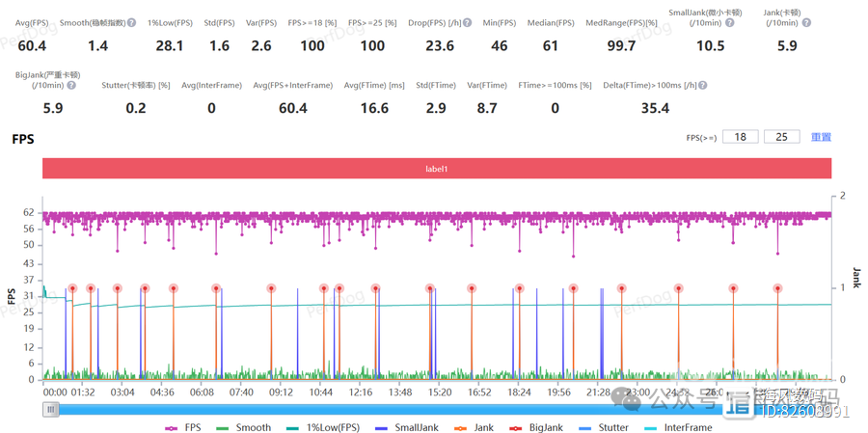Image resolution: width=868 pixels, height=433 pixels.
Task: Toggle the SmallJank series in the legend
Action: [407, 427]
